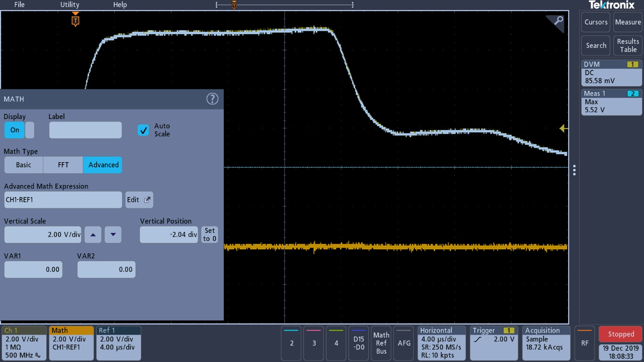The image size is (644, 362).
Task: Click the orange trigger position marker
Action: [75, 21]
